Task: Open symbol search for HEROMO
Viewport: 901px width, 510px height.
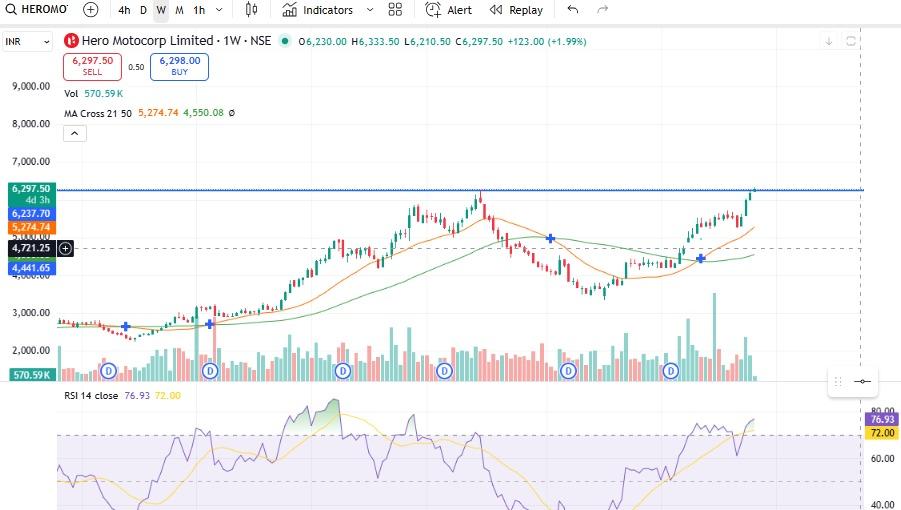Action: 36,10
